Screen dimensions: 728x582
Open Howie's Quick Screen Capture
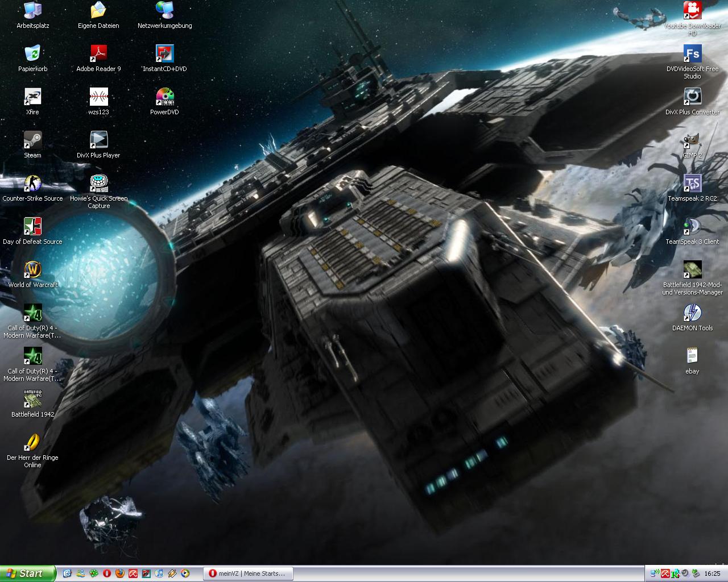98,184
